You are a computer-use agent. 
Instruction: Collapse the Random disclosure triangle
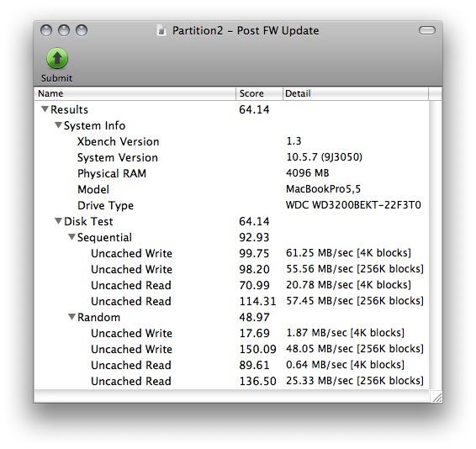[71, 317]
